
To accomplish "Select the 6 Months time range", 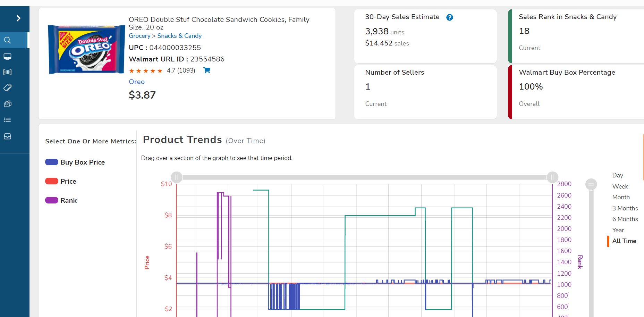I will coord(625,219).
